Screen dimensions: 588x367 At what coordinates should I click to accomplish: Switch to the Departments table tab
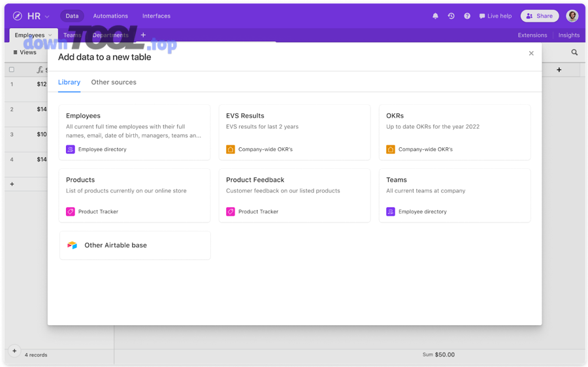(x=110, y=35)
